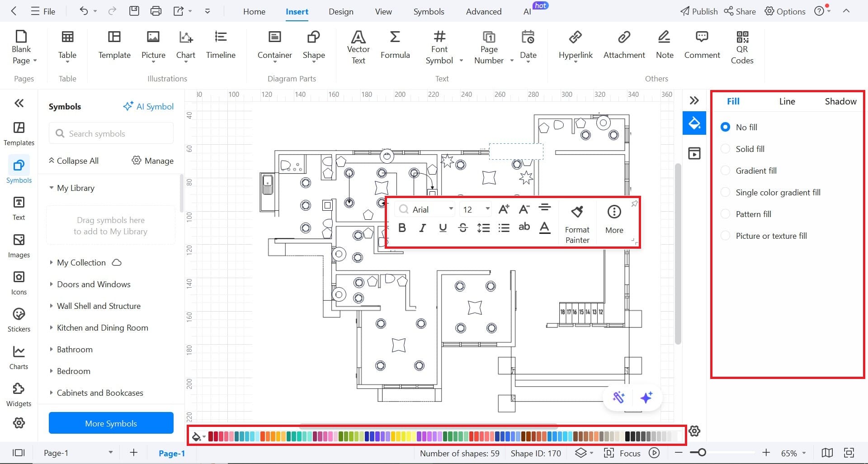868x464 pixels.
Task: Add a Timeline element
Action: tap(221, 45)
